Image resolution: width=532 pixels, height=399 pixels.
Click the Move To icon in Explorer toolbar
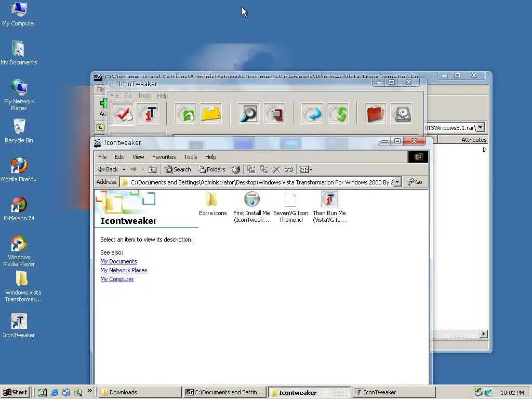[x=251, y=169]
